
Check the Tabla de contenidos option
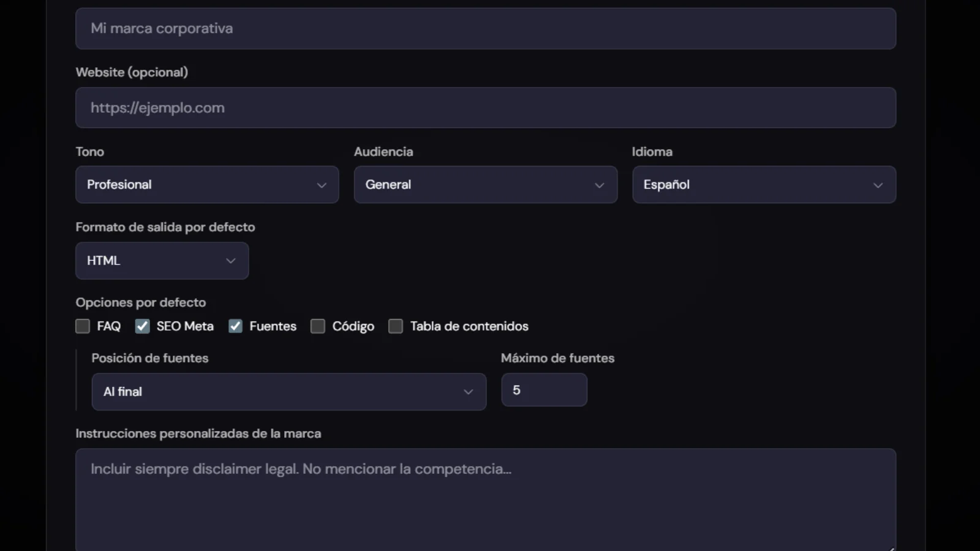click(x=396, y=326)
